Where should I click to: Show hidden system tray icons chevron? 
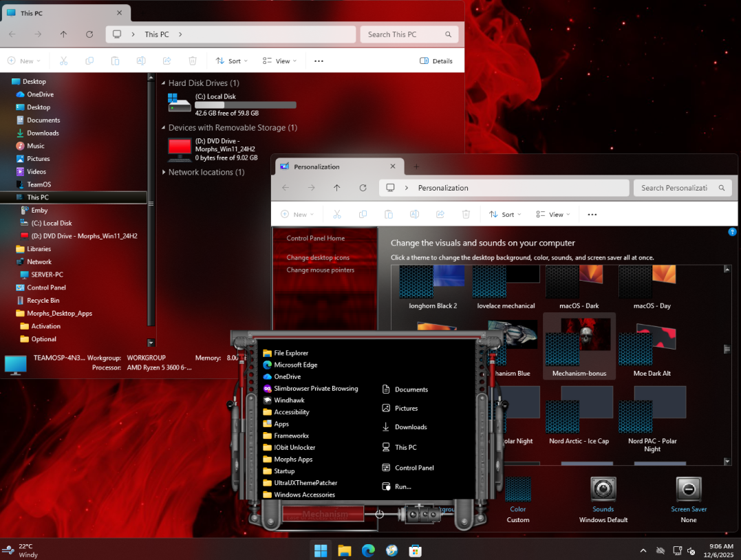(643, 550)
